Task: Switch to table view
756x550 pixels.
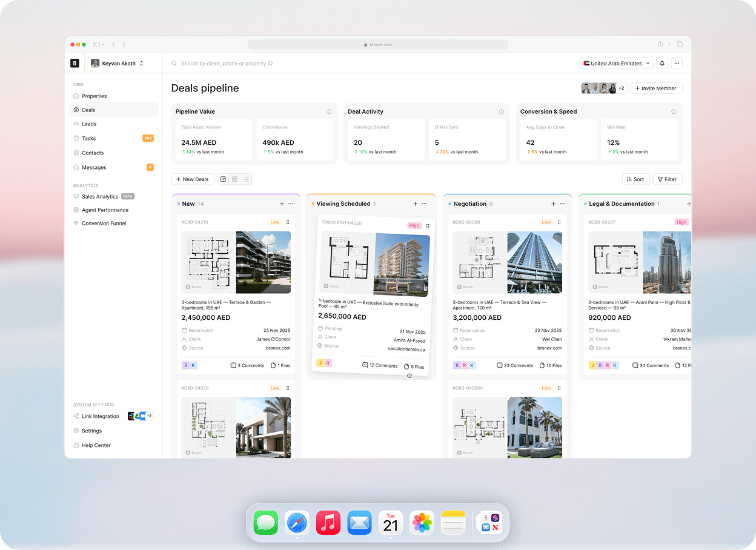Action: pos(234,179)
